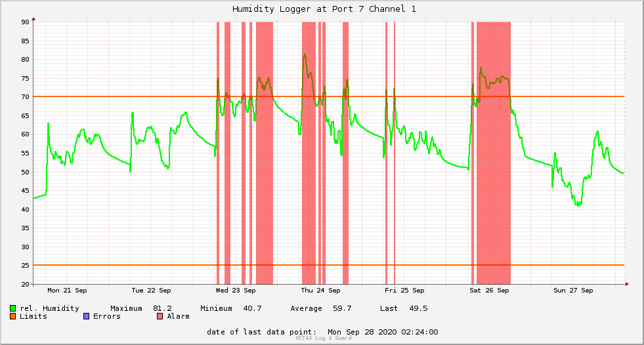This screenshot has width=644, height=345.
Task: Click the 'Tue 22 Sep' axis label
Action: [151, 291]
